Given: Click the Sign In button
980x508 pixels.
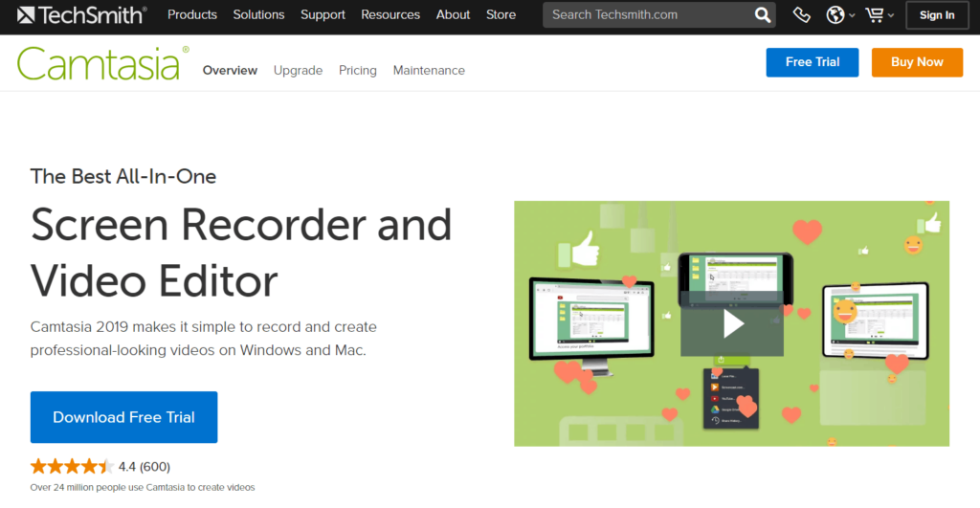Looking at the screenshot, I should click(937, 15).
